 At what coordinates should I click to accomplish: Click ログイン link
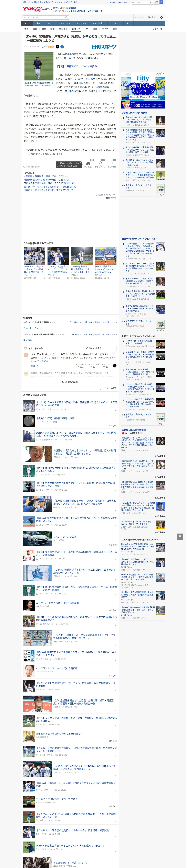(57, 11)
